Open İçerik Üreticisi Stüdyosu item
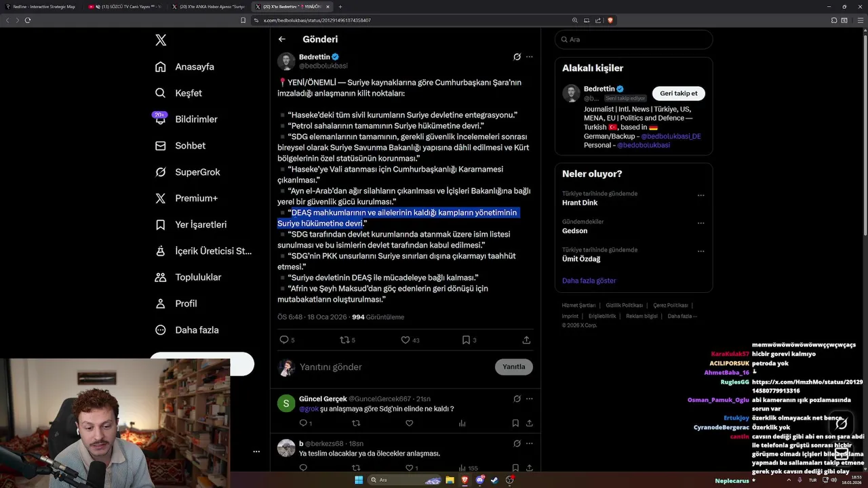 [203, 251]
